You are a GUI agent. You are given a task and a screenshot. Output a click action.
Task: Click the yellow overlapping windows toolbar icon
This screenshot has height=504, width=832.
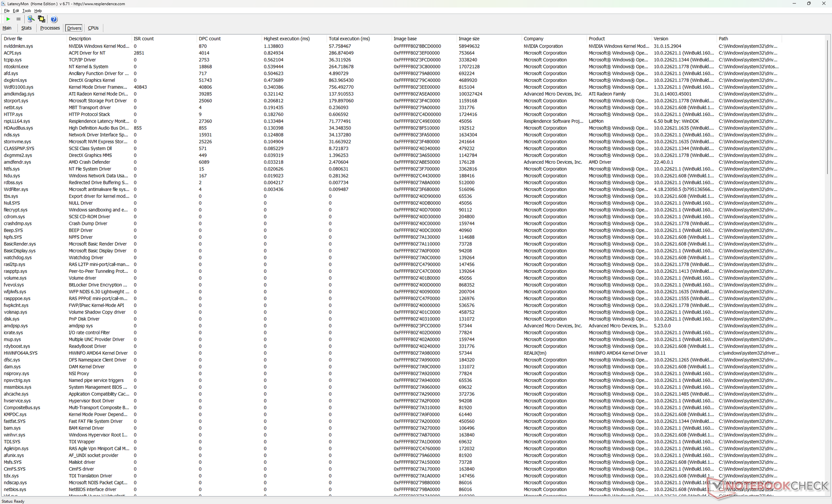pos(42,19)
